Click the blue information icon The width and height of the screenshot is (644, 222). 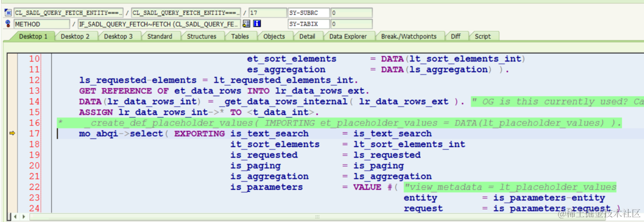pyautogui.click(x=257, y=24)
